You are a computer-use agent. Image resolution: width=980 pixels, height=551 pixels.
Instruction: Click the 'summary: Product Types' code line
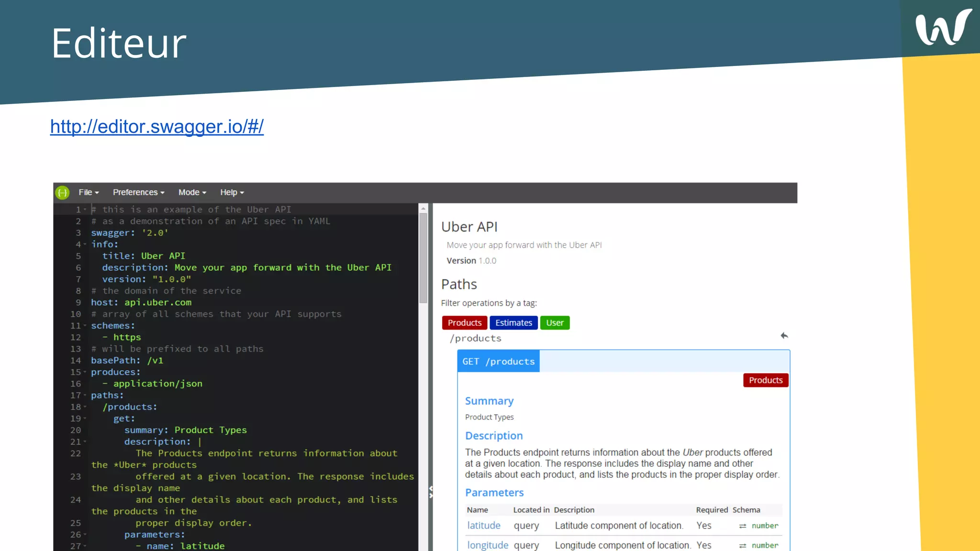(x=186, y=430)
